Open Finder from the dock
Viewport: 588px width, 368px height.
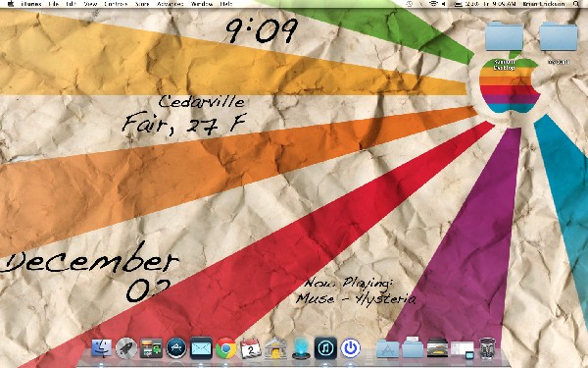pos(101,348)
